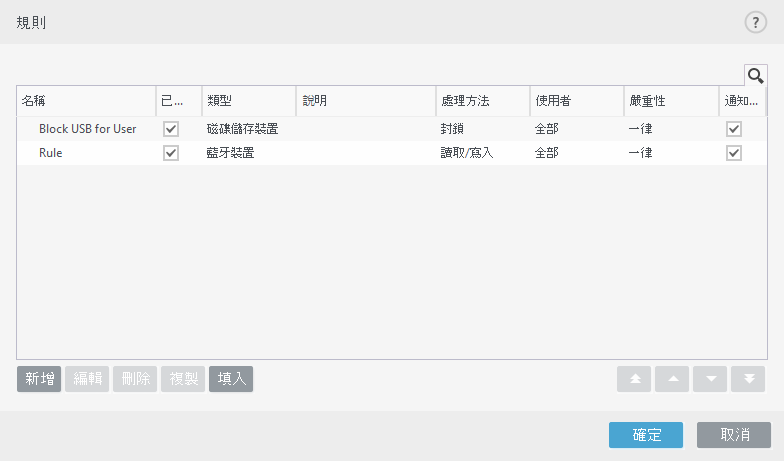
Task: Click the 使用者 column header
Action: coord(576,101)
